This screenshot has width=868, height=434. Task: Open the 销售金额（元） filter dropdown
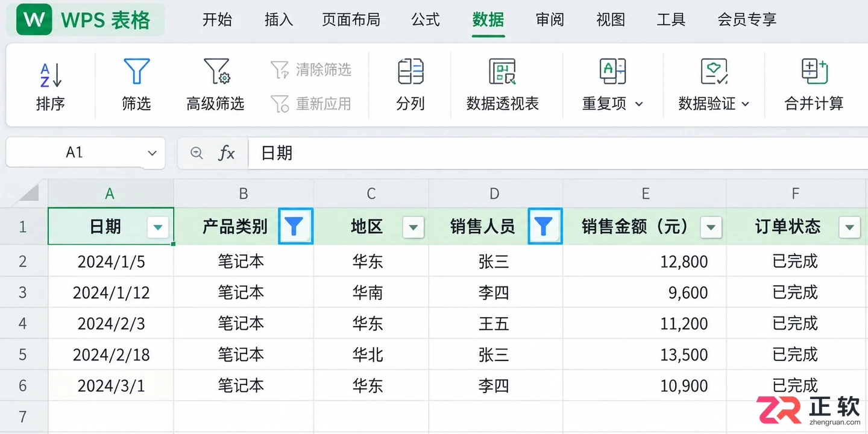pyautogui.click(x=711, y=227)
